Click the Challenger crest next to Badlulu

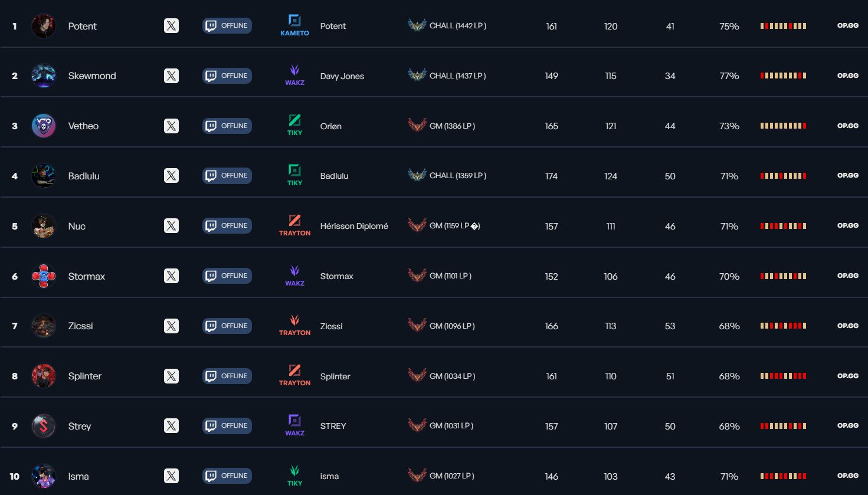pyautogui.click(x=418, y=175)
